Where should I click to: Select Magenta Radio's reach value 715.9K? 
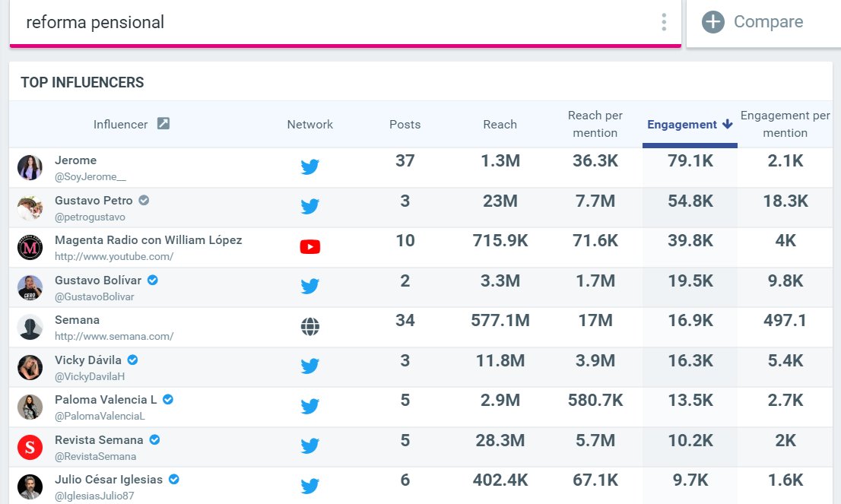click(500, 241)
